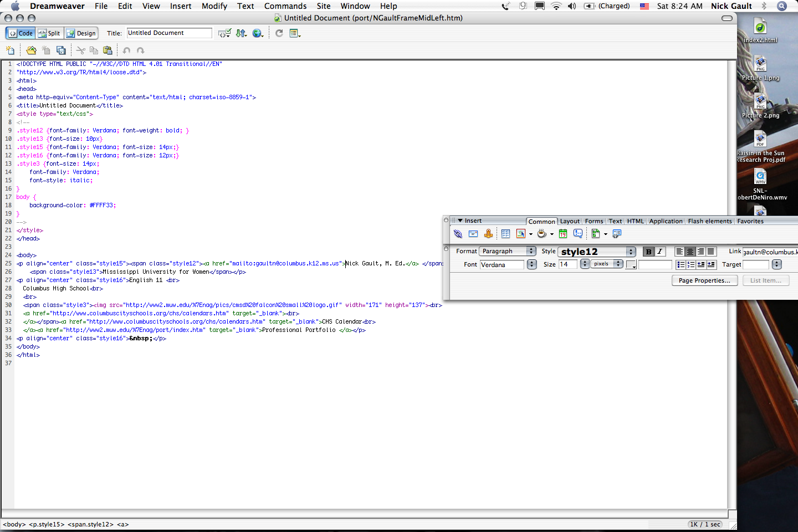The height and width of the screenshot is (532, 798).
Task: Switch to the HTML tab
Action: (x=636, y=221)
